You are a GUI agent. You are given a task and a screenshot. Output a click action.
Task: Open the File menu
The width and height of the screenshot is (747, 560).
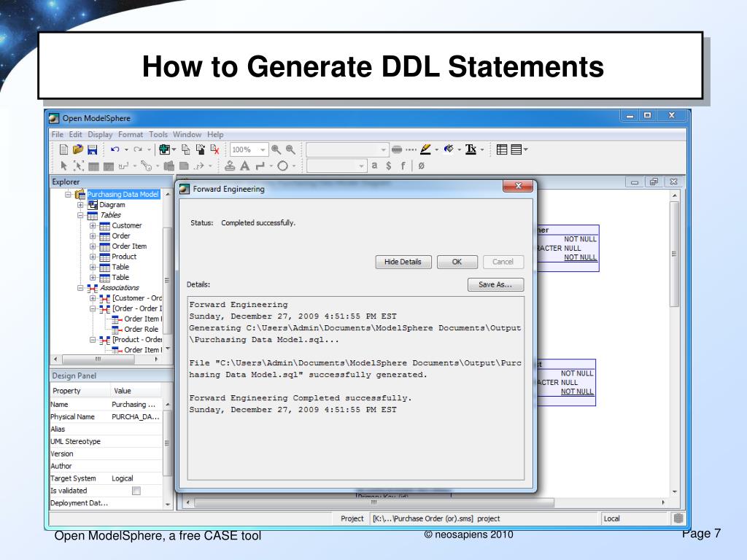click(57, 135)
